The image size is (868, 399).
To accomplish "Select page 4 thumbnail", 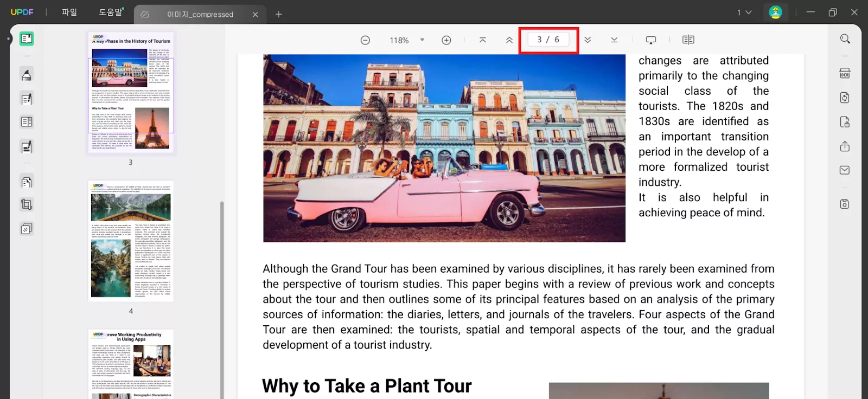I will (131, 241).
